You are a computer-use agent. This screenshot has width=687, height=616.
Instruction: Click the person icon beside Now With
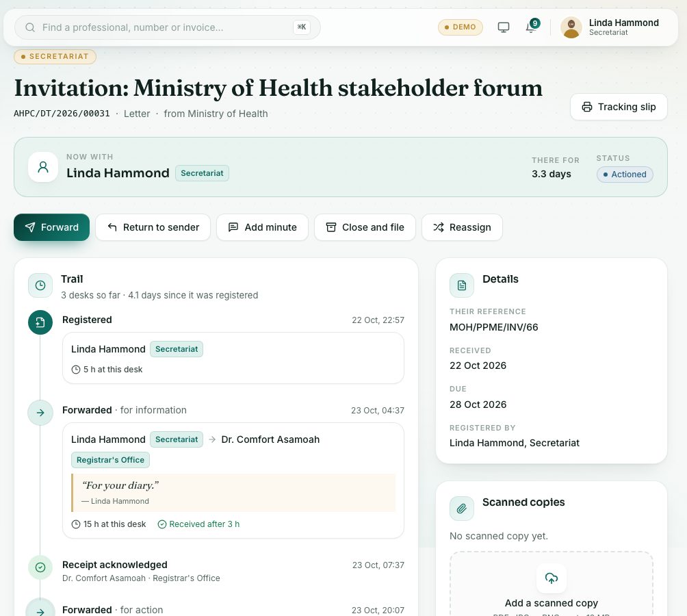[43, 167]
